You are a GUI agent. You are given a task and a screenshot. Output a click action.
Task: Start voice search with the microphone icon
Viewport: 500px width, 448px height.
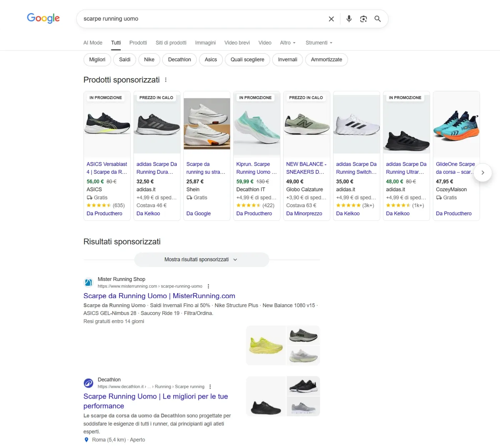coord(349,19)
